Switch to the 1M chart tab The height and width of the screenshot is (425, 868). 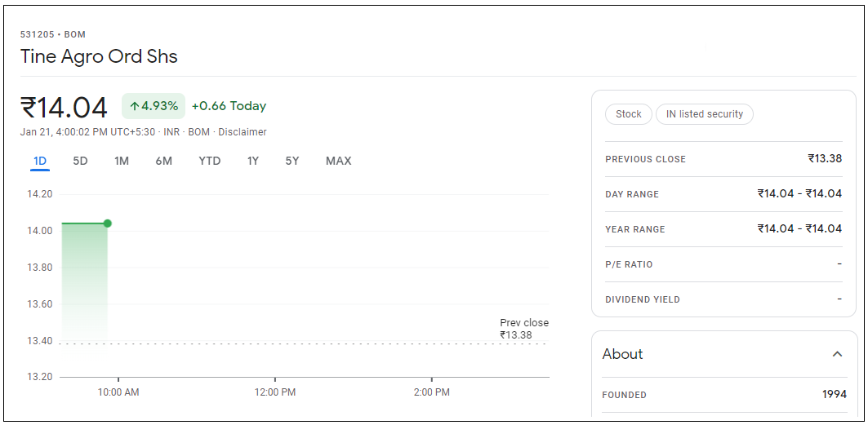point(122,161)
